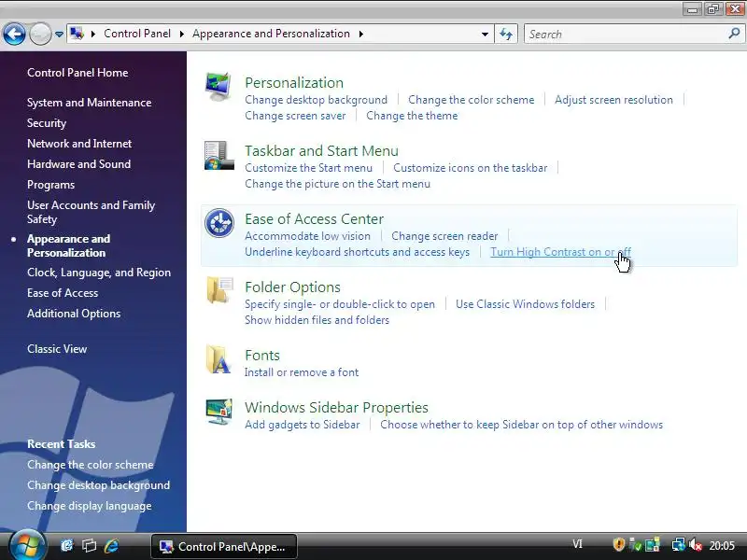This screenshot has width=747, height=560.
Task: Click the Taskbar and Start Menu icon
Action: click(219, 155)
